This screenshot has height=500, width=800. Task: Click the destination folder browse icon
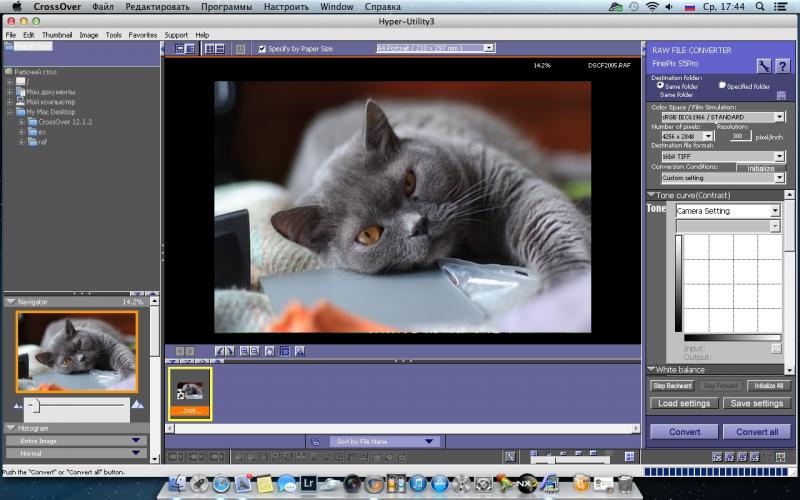(781, 95)
